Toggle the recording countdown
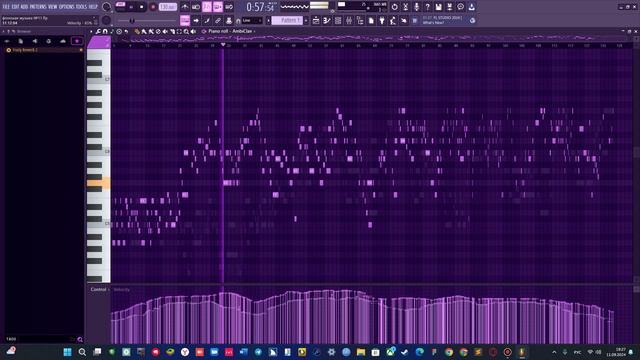Image resolution: width=640 pixels, height=360 pixels. [207, 7]
